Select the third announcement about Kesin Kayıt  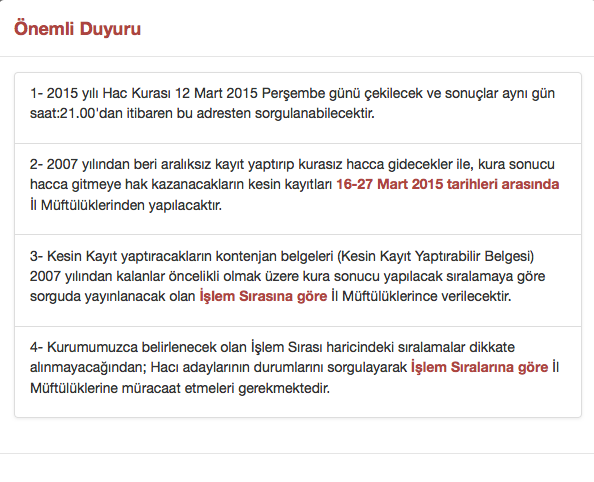(x=298, y=280)
